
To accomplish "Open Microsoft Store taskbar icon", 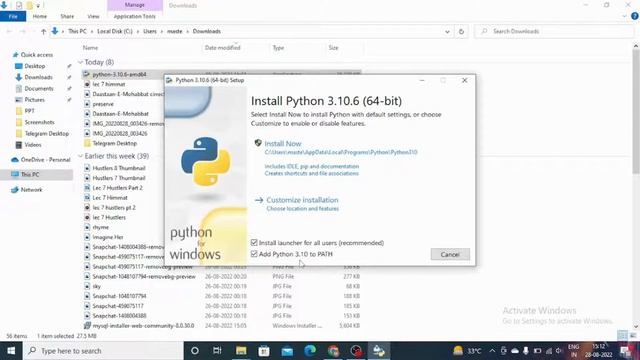I will point(264,351).
